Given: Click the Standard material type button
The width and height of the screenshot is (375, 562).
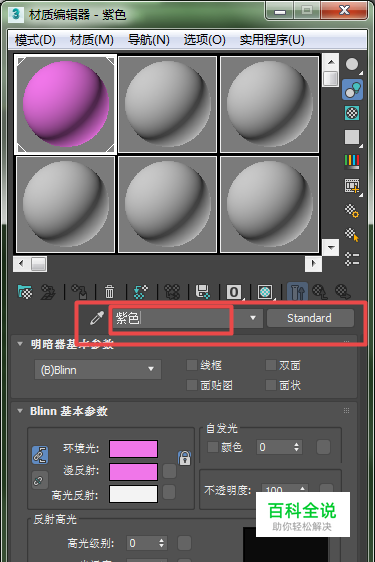Looking at the screenshot, I should click(310, 318).
